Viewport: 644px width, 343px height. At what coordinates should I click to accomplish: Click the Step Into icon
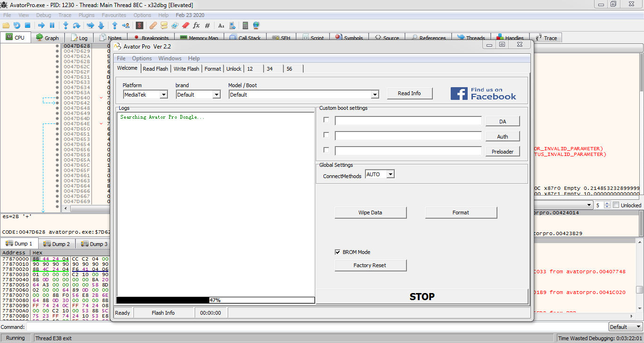[66, 25]
